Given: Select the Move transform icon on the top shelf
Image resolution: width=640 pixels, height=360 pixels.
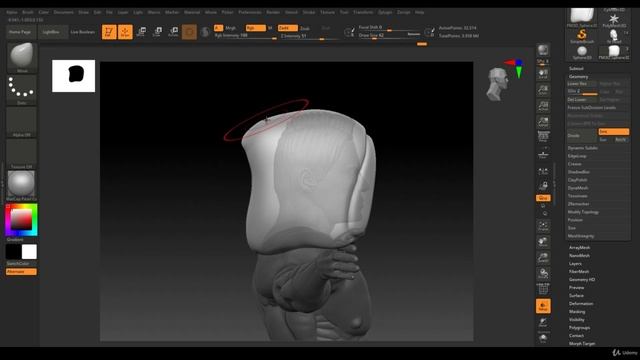Looking at the screenshot, I should [141, 31].
